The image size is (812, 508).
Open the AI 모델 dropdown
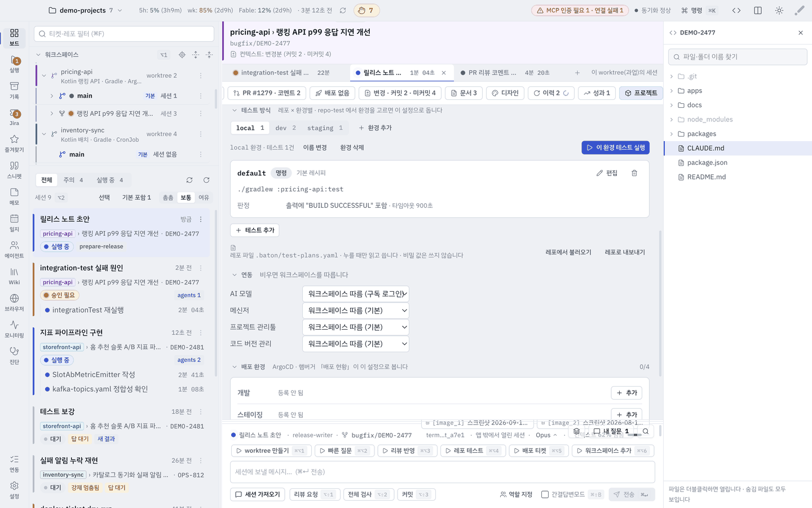click(356, 294)
